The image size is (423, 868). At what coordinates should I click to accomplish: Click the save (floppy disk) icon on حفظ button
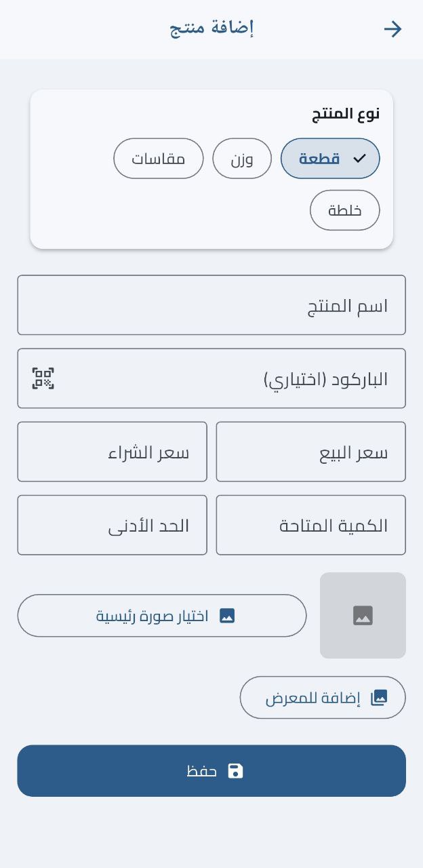[235, 770]
